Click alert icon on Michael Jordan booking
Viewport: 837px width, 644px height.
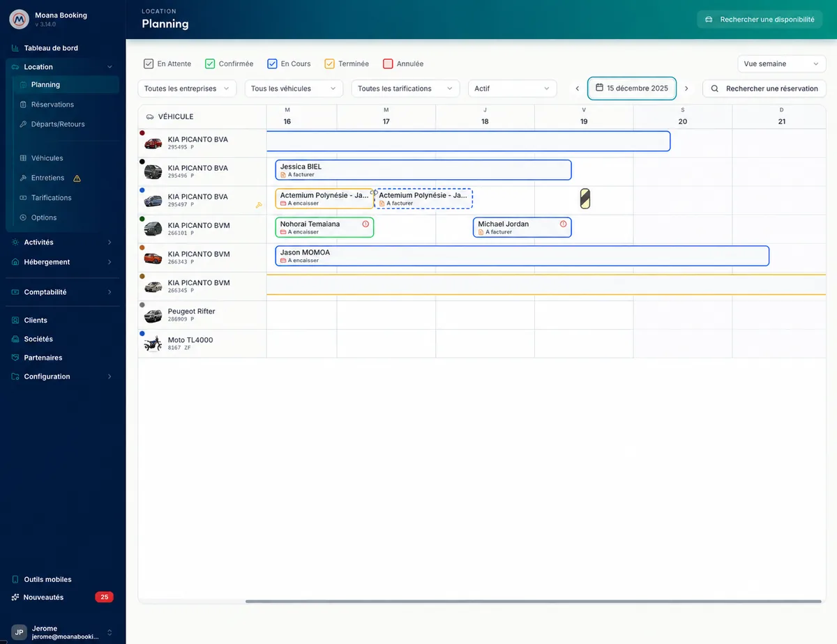563,224
